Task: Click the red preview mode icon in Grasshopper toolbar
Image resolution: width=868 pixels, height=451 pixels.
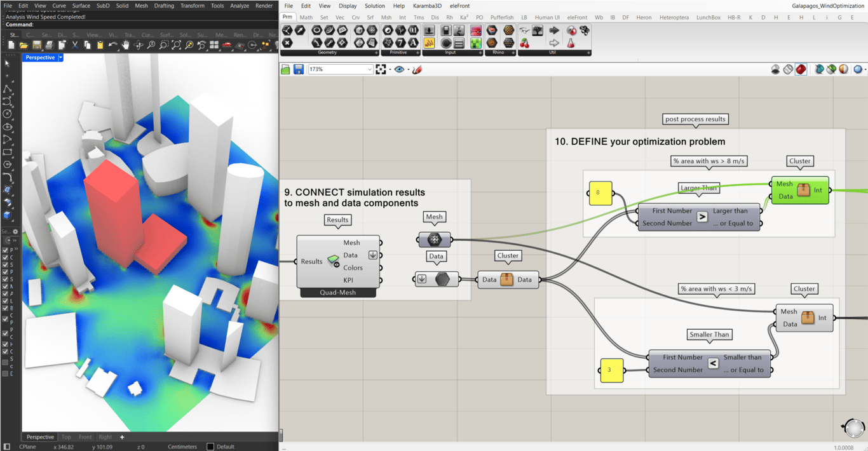Action: [801, 69]
